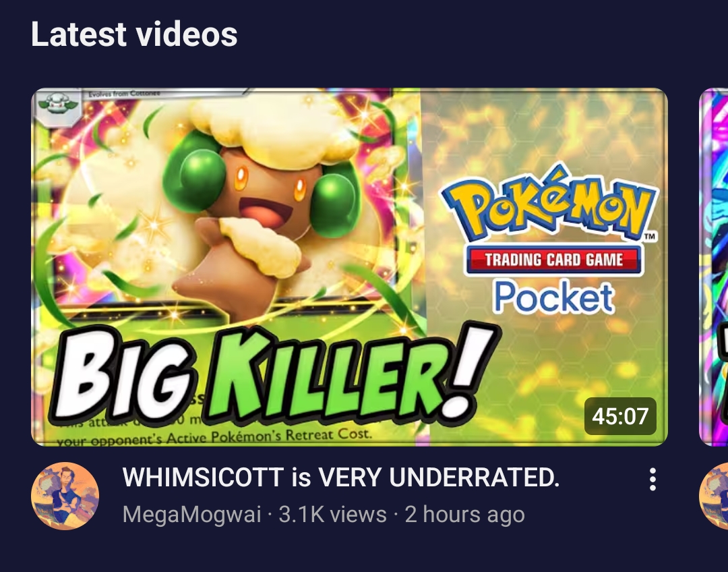The image size is (728, 572).
Task: Open the three-dot video options menu
Action: tap(653, 479)
